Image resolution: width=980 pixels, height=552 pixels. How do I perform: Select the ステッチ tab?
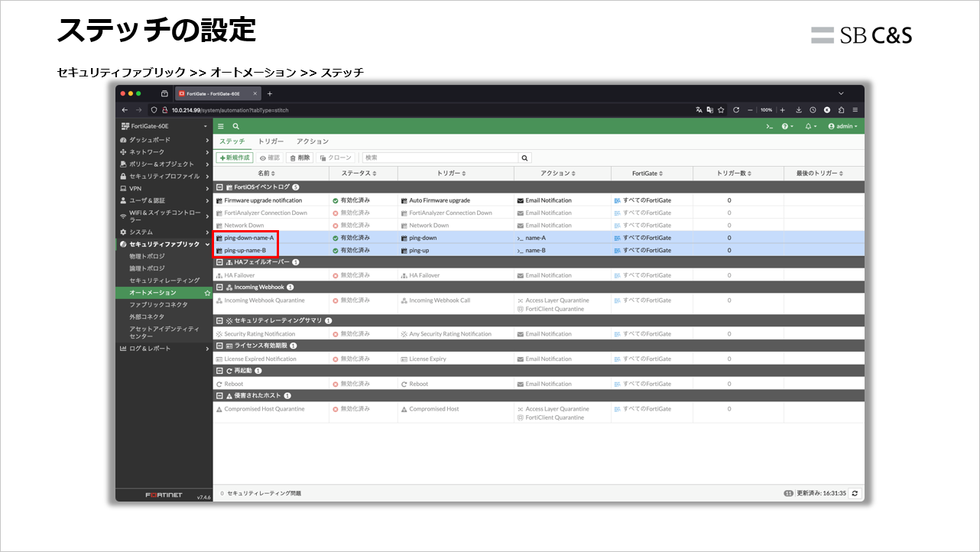click(232, 142)
